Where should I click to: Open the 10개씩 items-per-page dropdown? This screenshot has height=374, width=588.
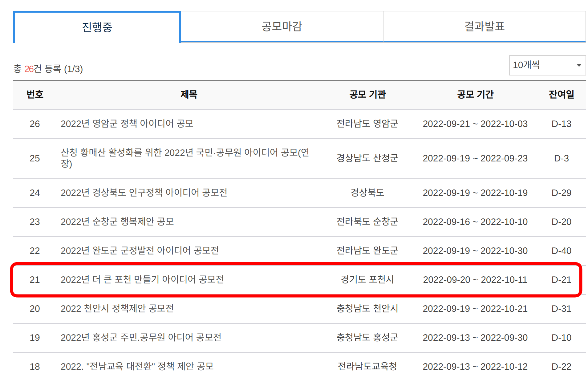coord(547,65)
